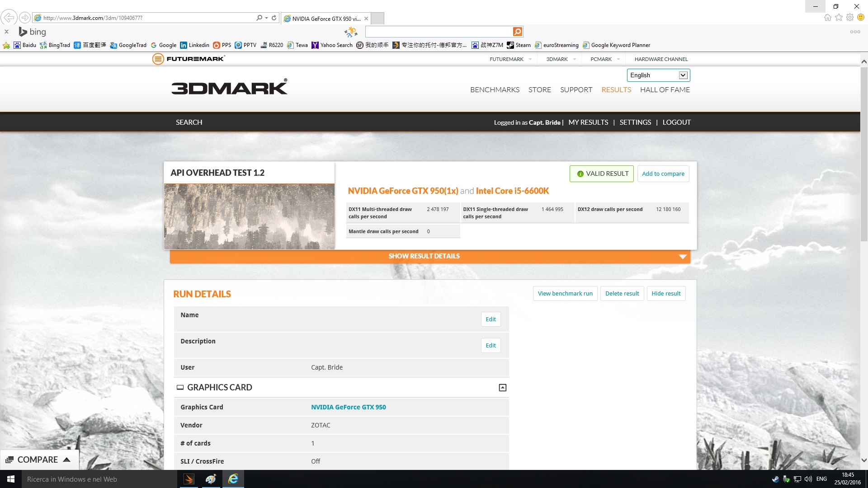Open the English language dropdown
This screenshot has width=868, height=488.
point(658,75)
